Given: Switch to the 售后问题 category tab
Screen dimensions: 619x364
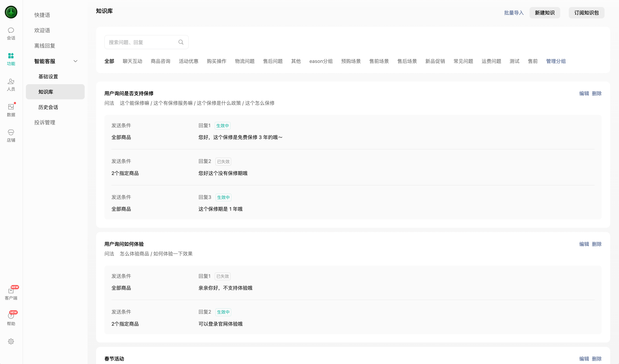Looking at the screenshot, I should 273,61.
